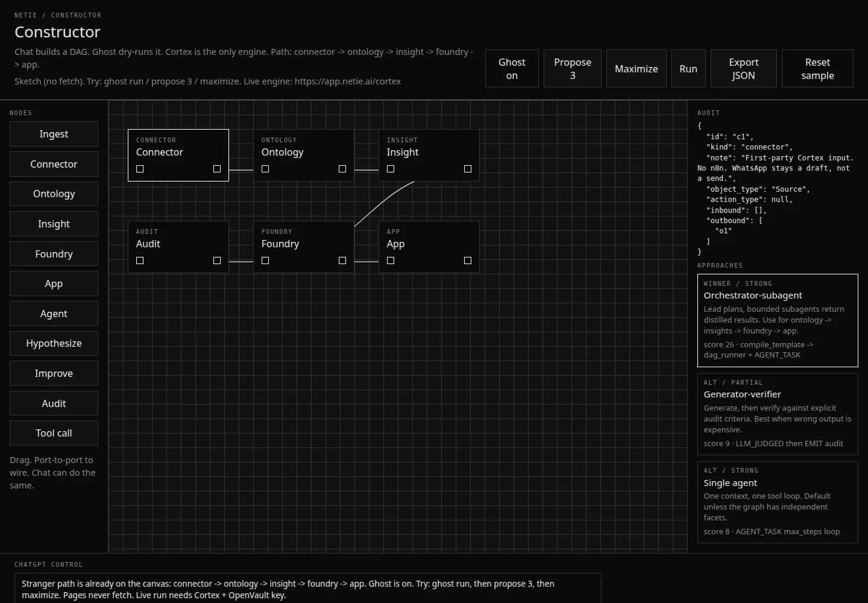Click App node's output port
This screenshot has width=868, height=603.
pyautogui.click(x=468, y=260)
